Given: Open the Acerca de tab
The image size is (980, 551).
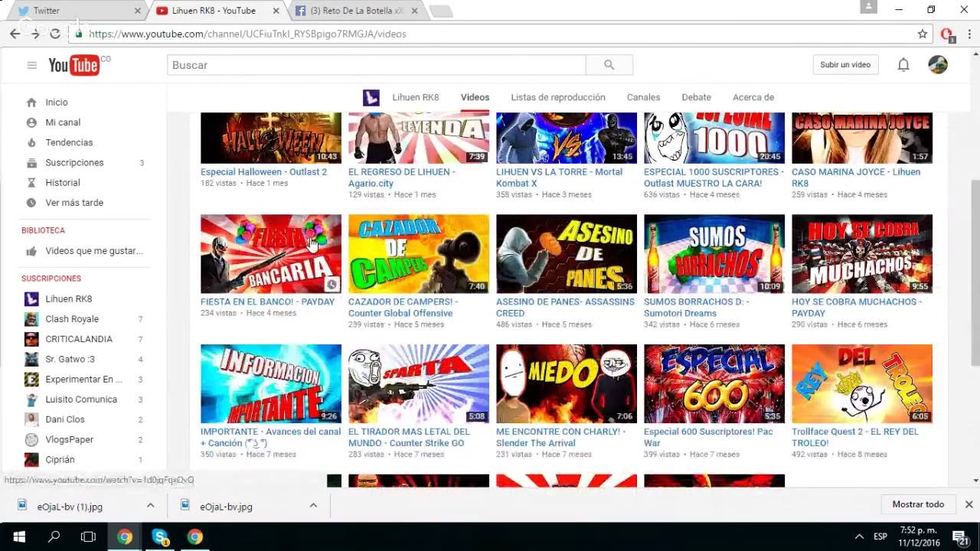Looking at the screenshot, I should [x=753, y=97].
